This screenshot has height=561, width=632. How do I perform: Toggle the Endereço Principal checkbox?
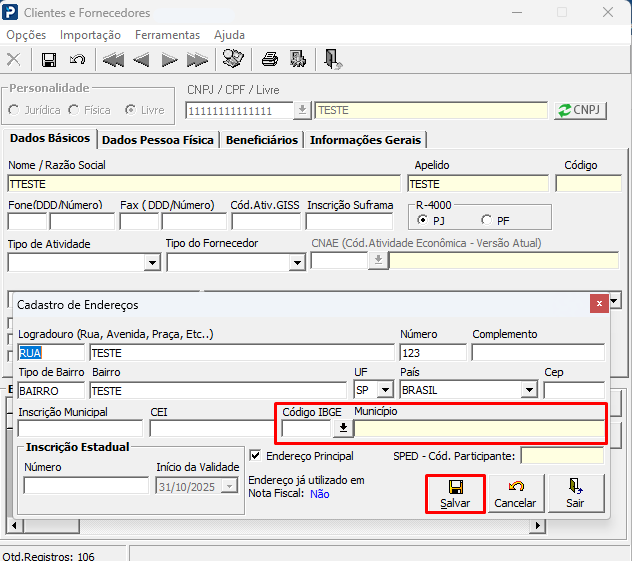[x=255, y=456]
